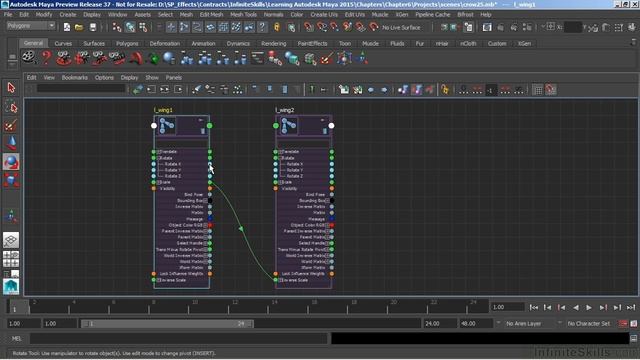Click the time range slider bar
640x360 pixels.
tap(167, 324)
